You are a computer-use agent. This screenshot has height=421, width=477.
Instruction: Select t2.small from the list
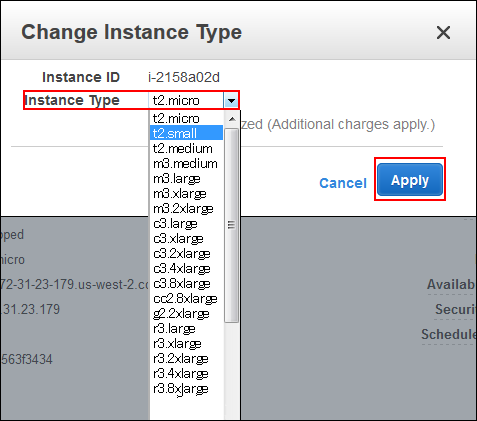(x=186, y=133)
